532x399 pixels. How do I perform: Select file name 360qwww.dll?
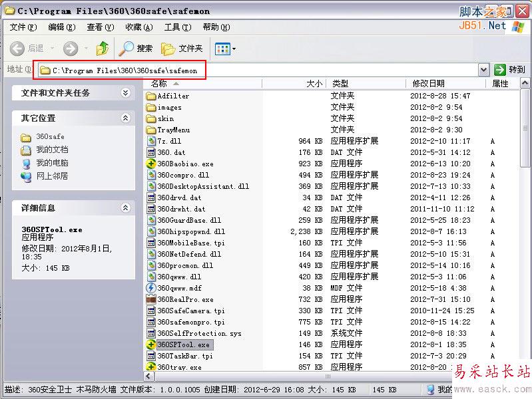pos(179,277)
